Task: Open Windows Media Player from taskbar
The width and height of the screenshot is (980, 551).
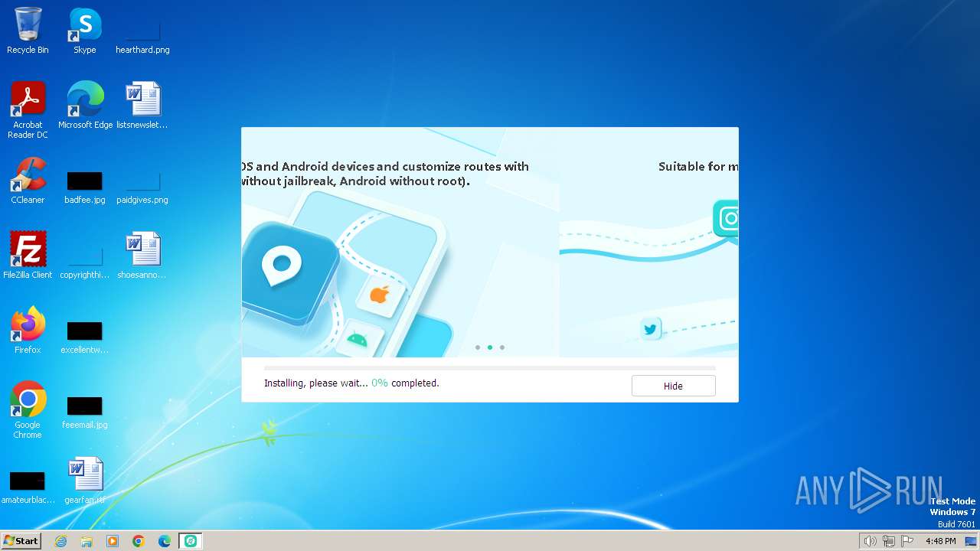Action: (113, 541)
